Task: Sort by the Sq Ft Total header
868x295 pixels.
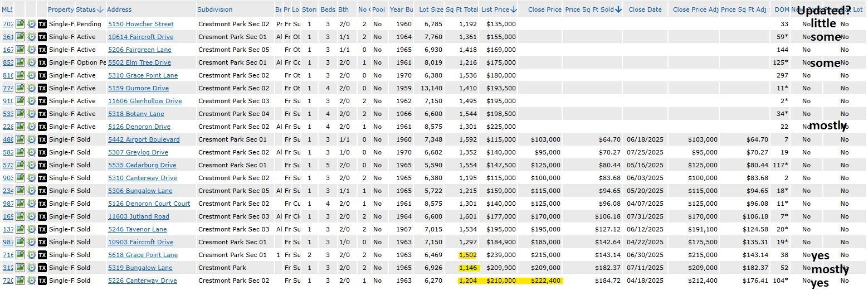Action: click(x=462, y=9)
